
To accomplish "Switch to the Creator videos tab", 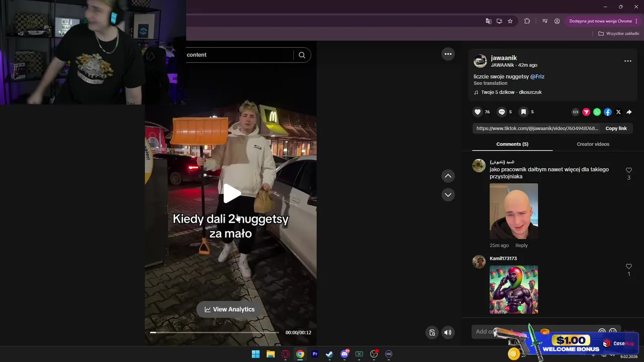I will pos(593,144).
